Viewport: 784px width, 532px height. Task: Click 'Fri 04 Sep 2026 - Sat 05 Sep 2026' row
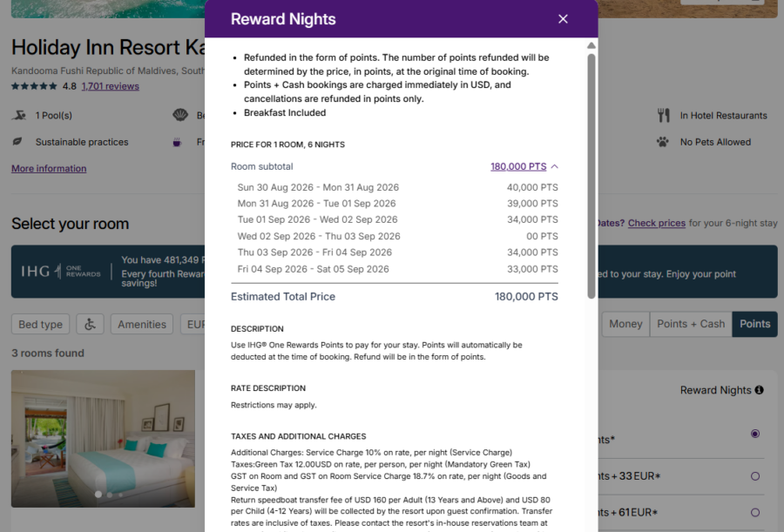click(x=397, y=269)
